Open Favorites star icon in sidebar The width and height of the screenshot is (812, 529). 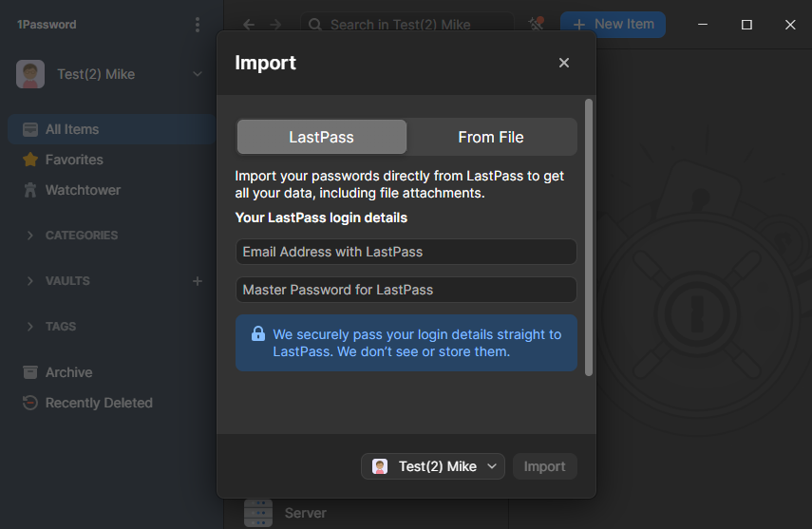point(30,160)
